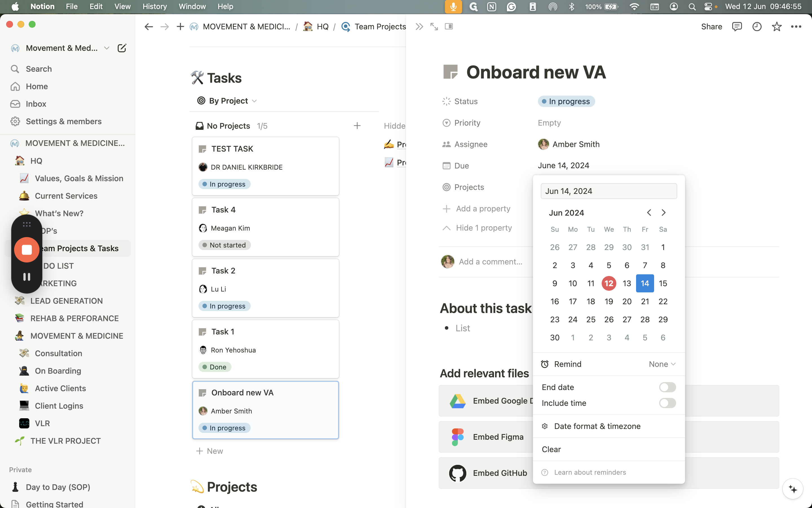Open Settings & members

point(68,121)
